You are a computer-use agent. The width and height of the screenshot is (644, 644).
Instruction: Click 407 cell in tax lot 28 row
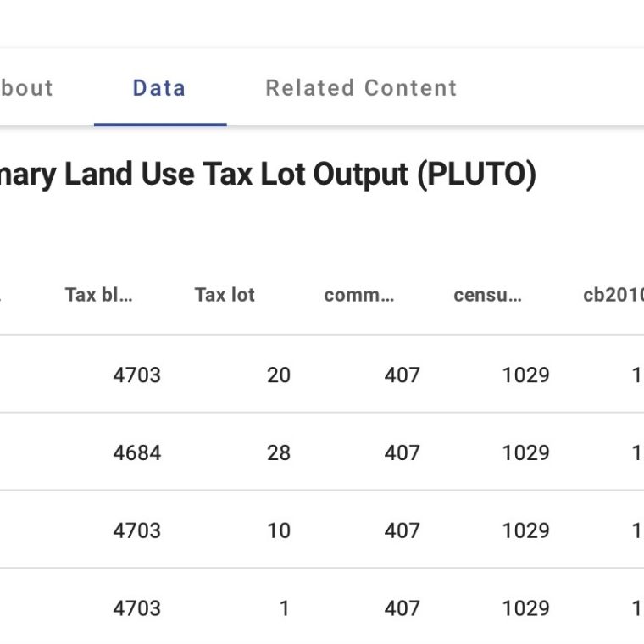pos(402,452)
